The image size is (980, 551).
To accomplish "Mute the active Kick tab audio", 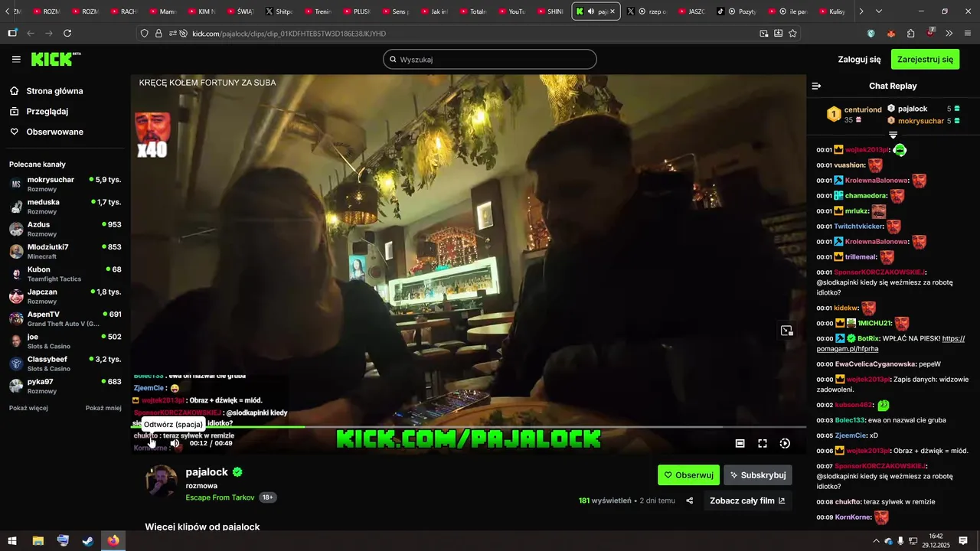I will click(x=590, y=11).
